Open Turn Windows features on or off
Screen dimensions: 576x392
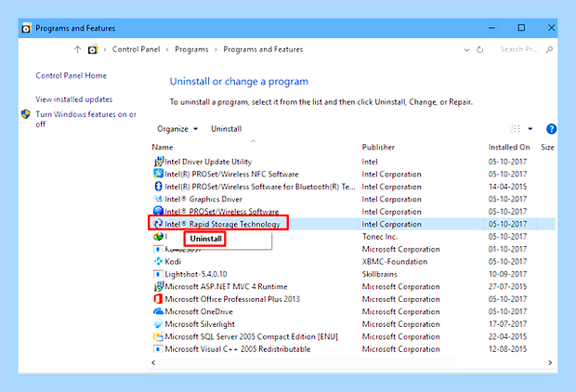85,119
